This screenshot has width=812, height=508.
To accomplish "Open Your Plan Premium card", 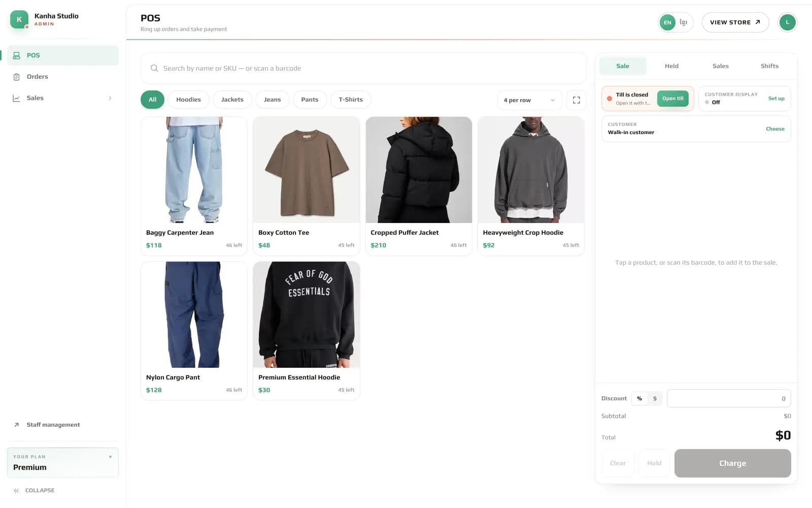I will click(63, 462).
